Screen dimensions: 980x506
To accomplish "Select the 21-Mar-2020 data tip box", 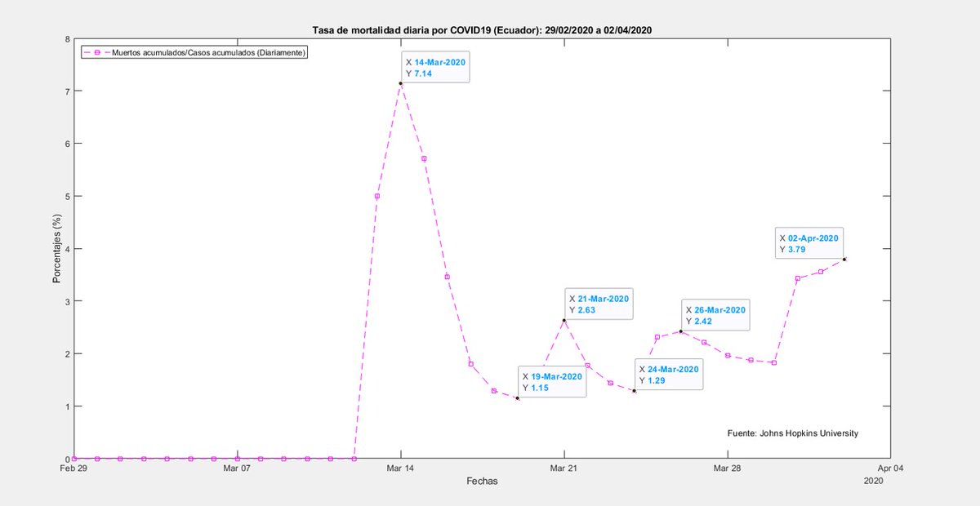I will (600, 304).
